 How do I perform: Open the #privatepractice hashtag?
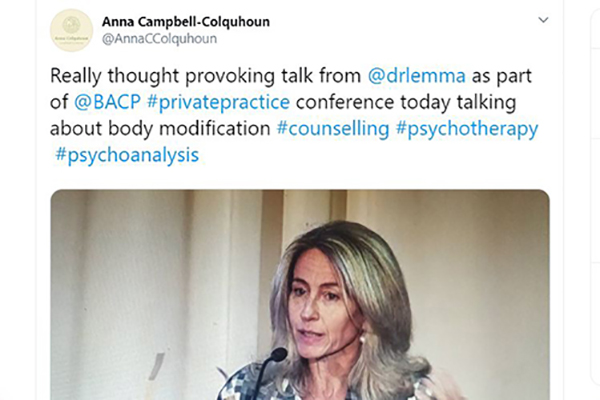[x=218, y=103]
